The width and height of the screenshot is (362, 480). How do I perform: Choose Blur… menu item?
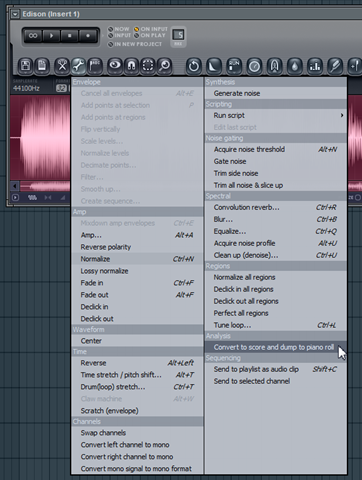tap(276, 219)
